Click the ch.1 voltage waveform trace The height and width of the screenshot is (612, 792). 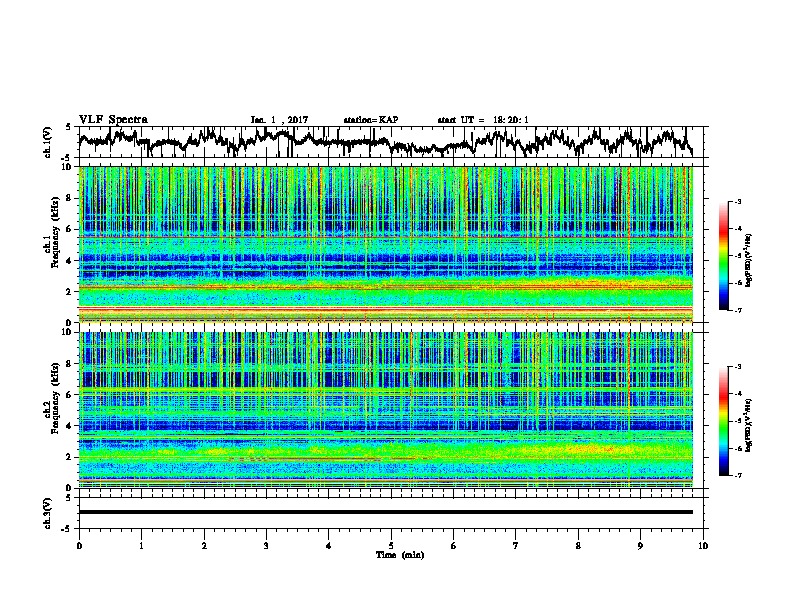coord(385,142)
